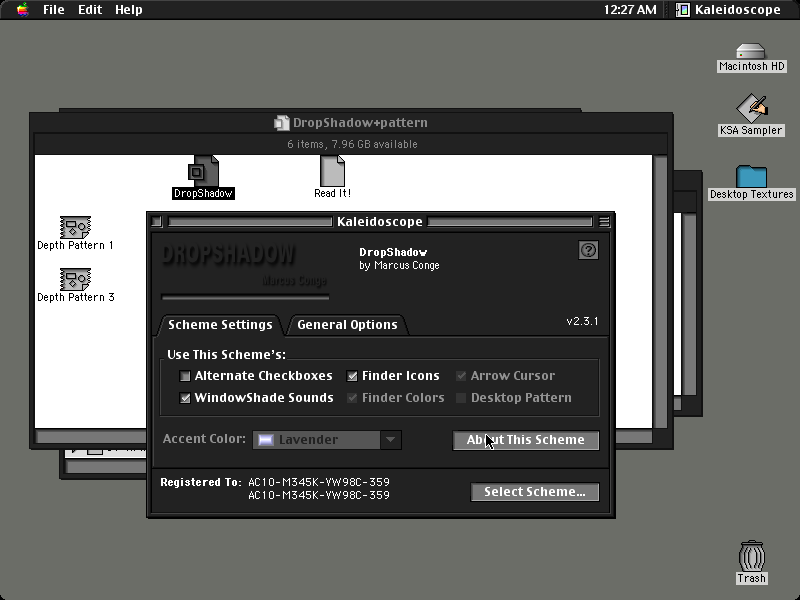800x600 pixels.
Task: Open the Accent Color Lavender popup menu
Action: pyautogui.click(x=327, y=440)
